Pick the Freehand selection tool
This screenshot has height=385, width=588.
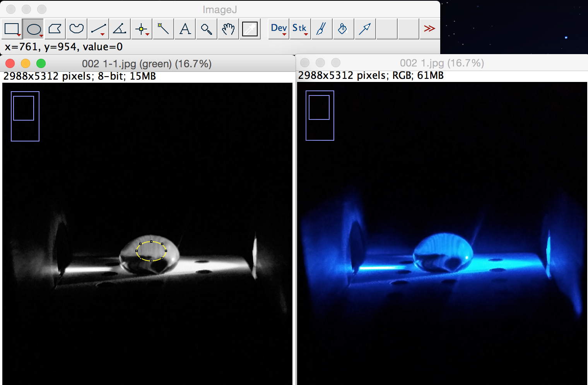[x=77, y=29]
